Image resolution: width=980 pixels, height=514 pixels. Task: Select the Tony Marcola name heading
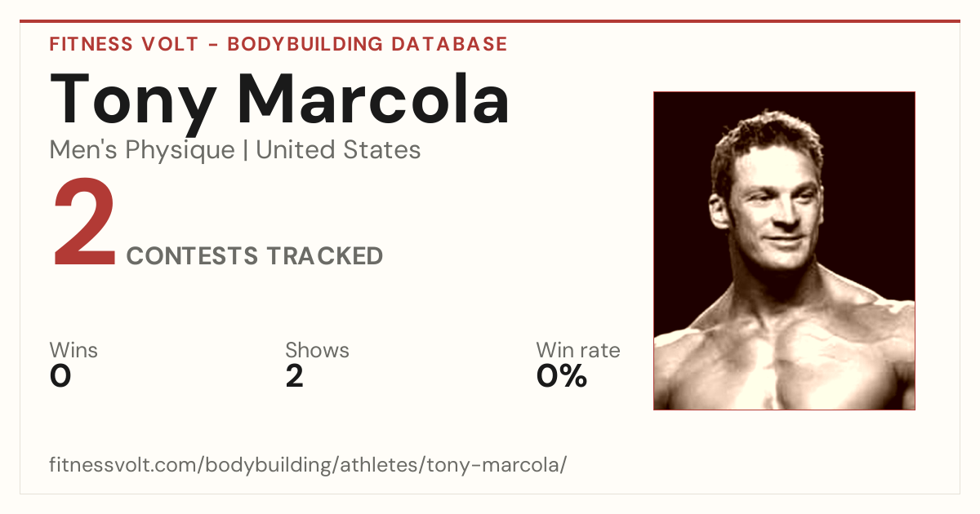point(280,99)
